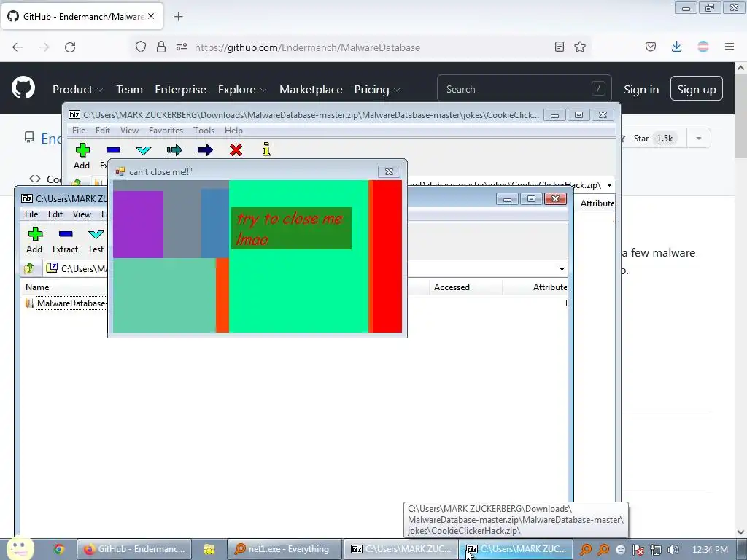Click the green Add plus in the CookieClickerHack 7-Zip window
This screenshot has height=560, width=747.
tap(82, 150)
